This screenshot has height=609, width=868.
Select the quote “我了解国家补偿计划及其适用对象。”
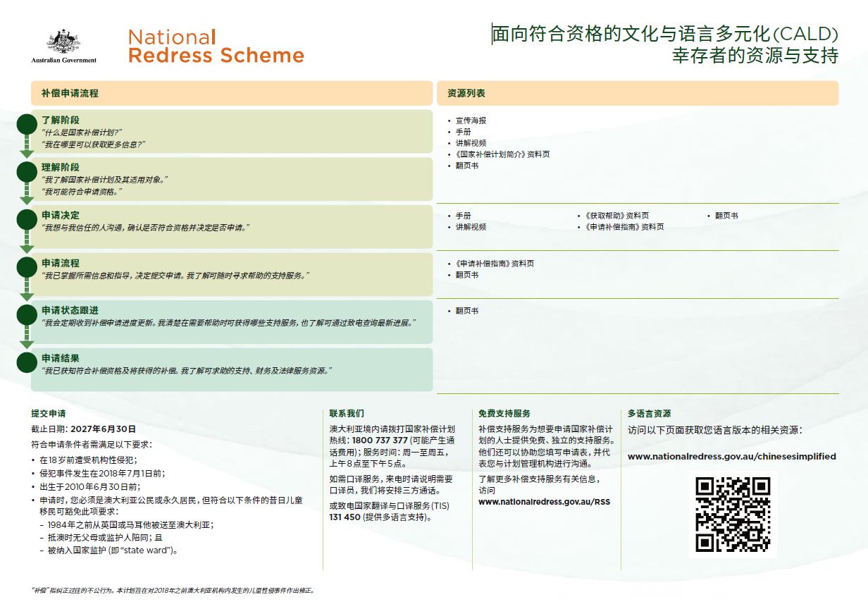105,180
